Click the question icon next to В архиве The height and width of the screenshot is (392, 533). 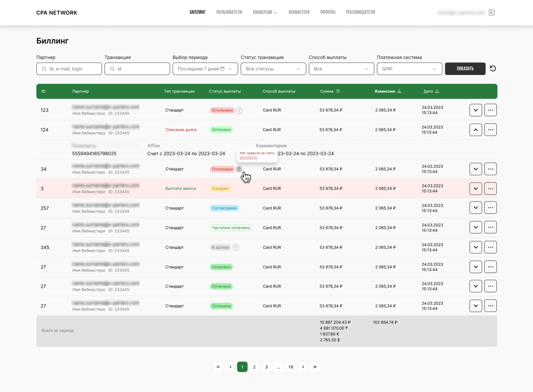[x=236, y=247]
